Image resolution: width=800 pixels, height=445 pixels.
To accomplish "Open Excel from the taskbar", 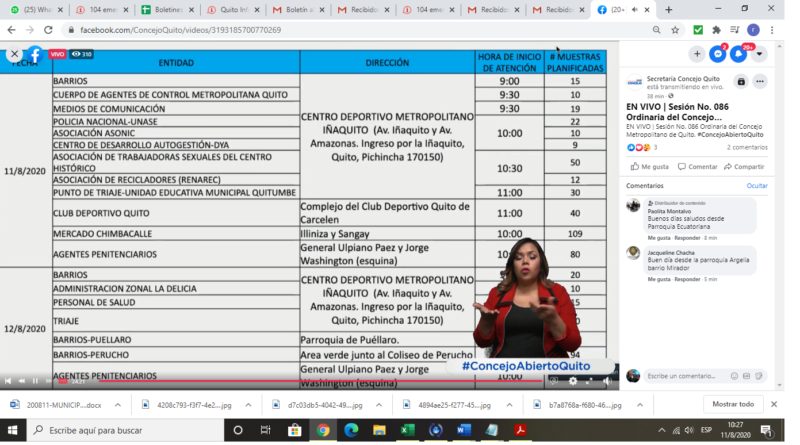I will click(x=407, y=430).
